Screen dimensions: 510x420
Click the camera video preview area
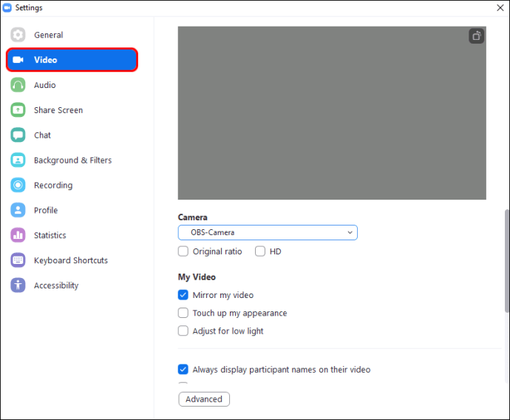tap(332, 113)
